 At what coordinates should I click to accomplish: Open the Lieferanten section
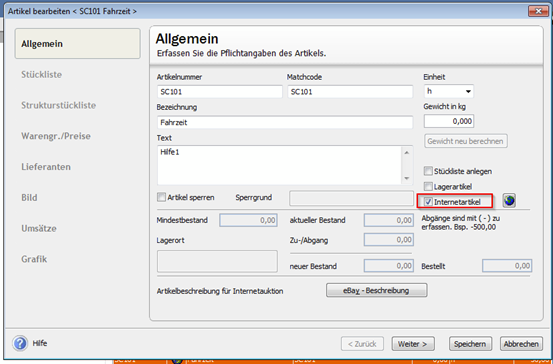[x=46, y=166]
